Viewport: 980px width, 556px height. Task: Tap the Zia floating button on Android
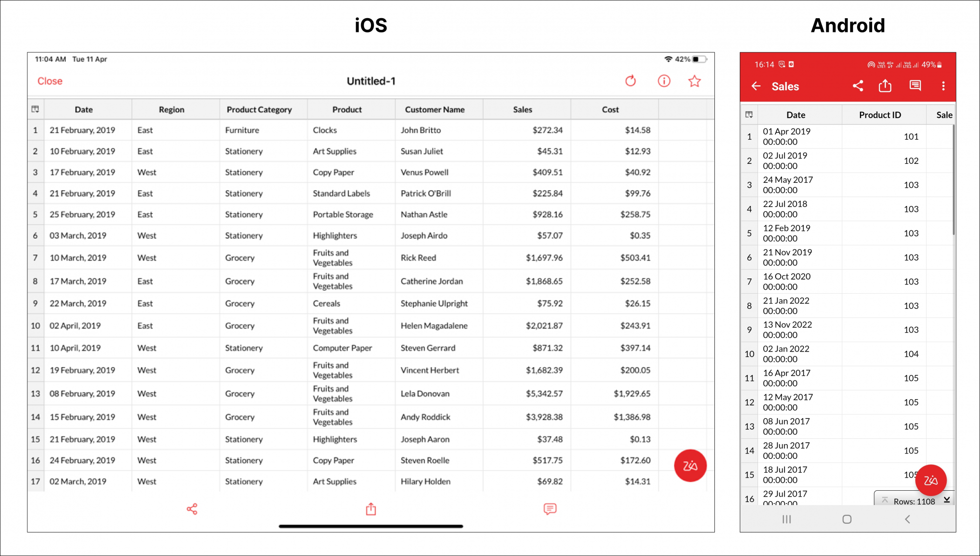pyautogui.click(x=931, y=480)
